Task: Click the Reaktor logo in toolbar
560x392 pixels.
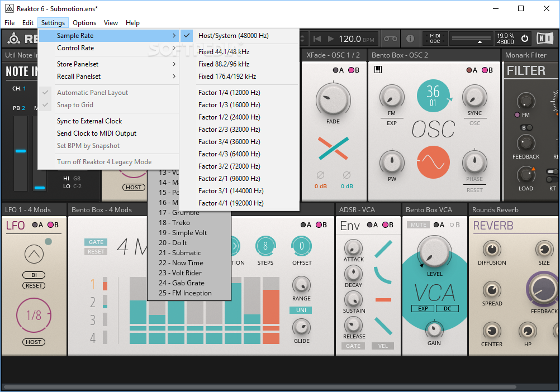Action: 14,39
